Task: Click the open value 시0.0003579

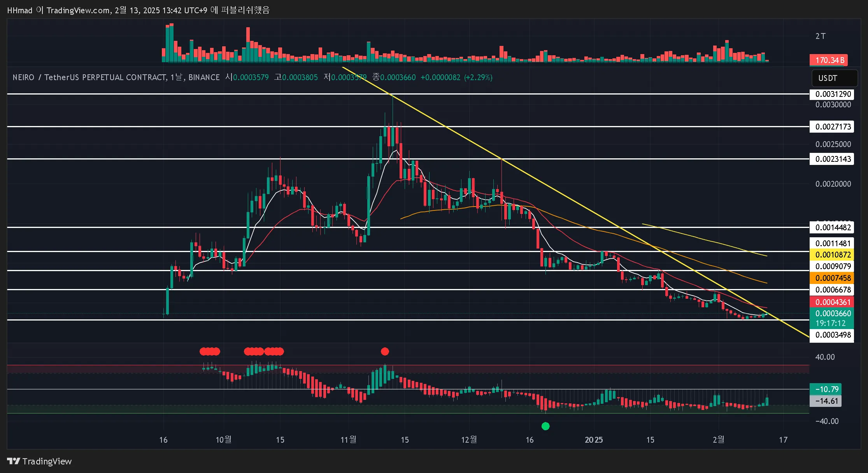Action: click(x=247, y=77)
